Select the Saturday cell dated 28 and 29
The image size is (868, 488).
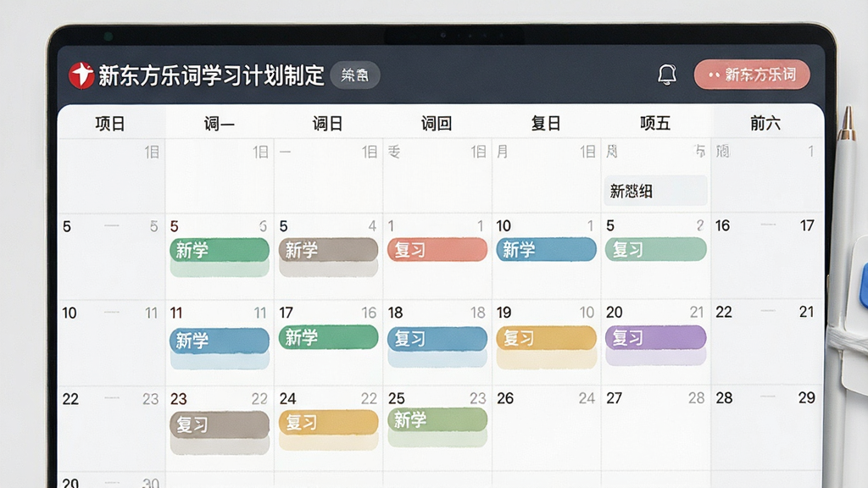[x=766, y=429]
